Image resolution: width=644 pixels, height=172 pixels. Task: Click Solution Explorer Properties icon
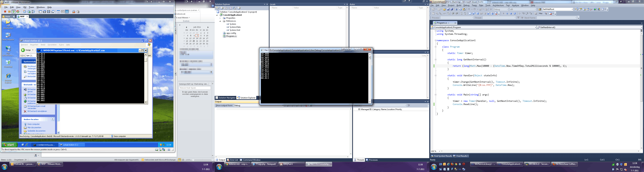(x=217, y=8)
